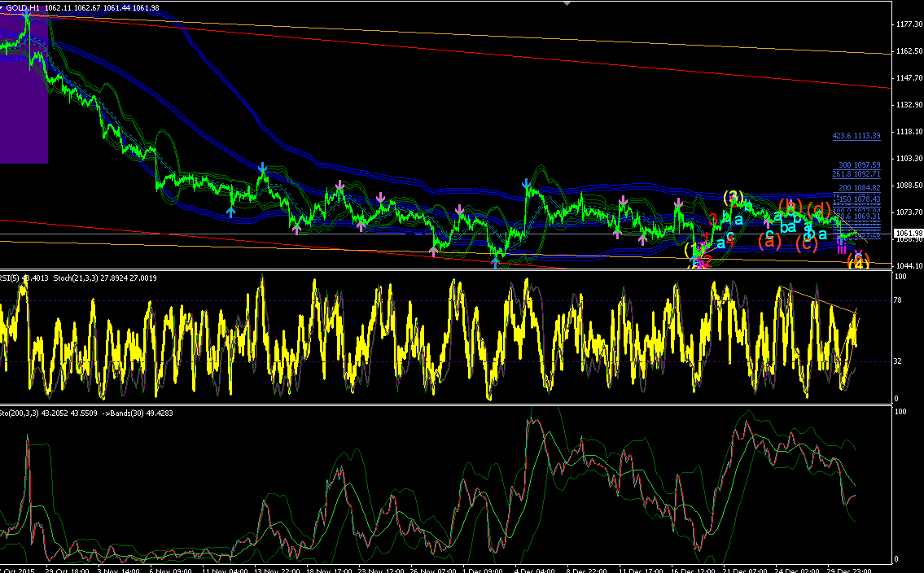Image resolution: width=924 pixels, height=573 pixels.
Task: Click price scale value 1073.70
Action: pos(909,212)
